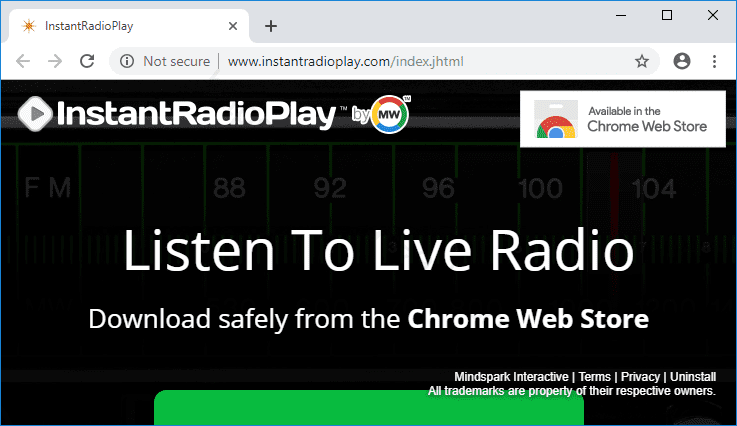Close the InstantRadioPlay tab
This screenshot has height=426, width=737.
coord(234,25)
